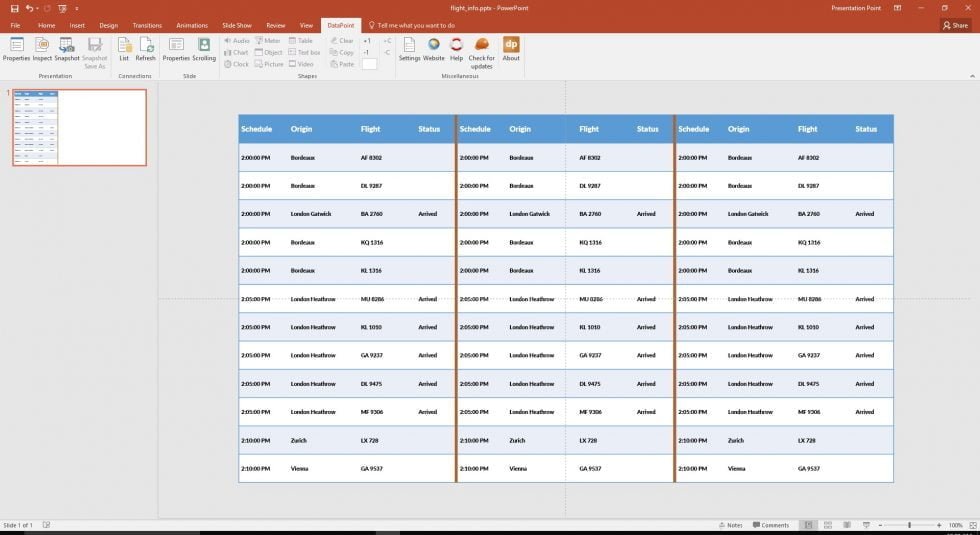
Task: Open Slide group Properties
Action: pyautogui.click(x=176, y=49)
